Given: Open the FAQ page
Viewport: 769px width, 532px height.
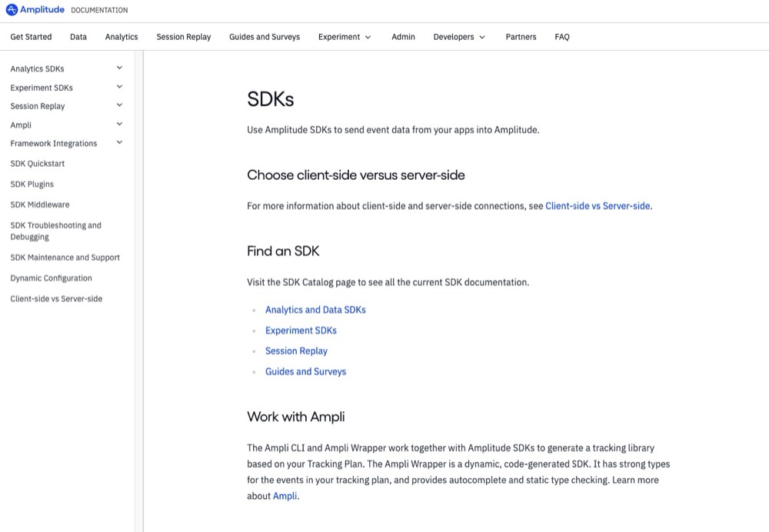Looking at the screenshot, I should tap(562, 36).
